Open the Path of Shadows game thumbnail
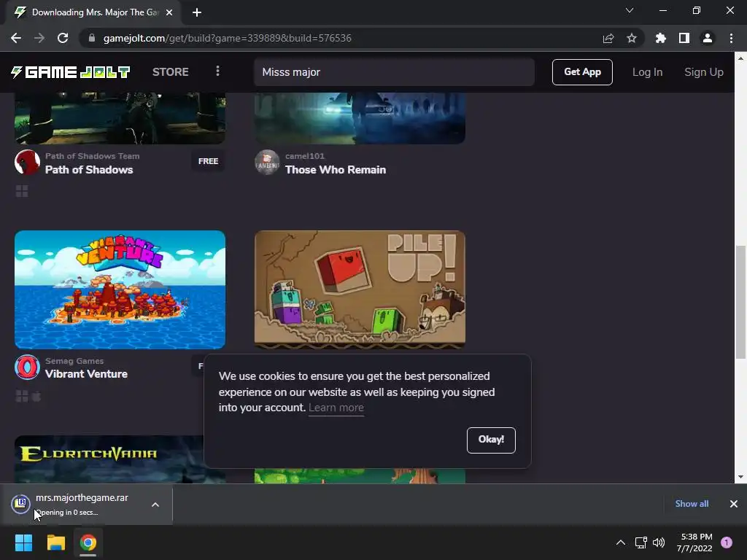This screenshot has height=560, width=747. point(120,118)
